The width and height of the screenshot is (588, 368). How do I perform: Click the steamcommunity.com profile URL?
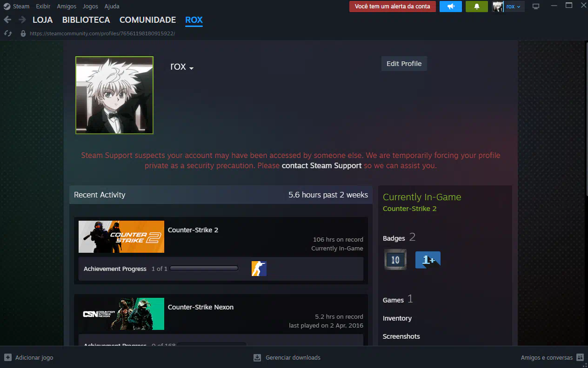pos(102,33)
